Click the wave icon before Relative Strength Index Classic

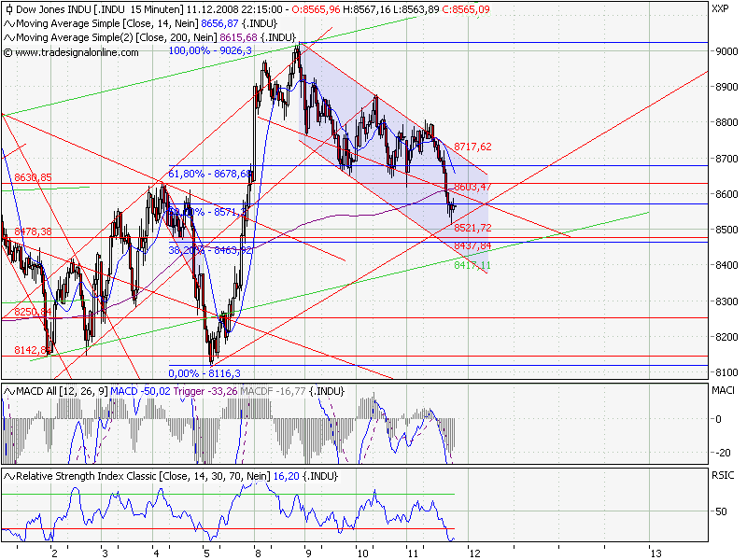click(9, 476)
